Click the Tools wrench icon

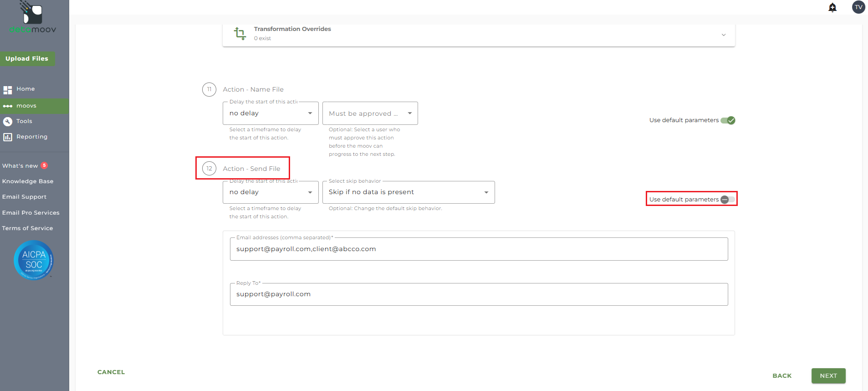8,122
